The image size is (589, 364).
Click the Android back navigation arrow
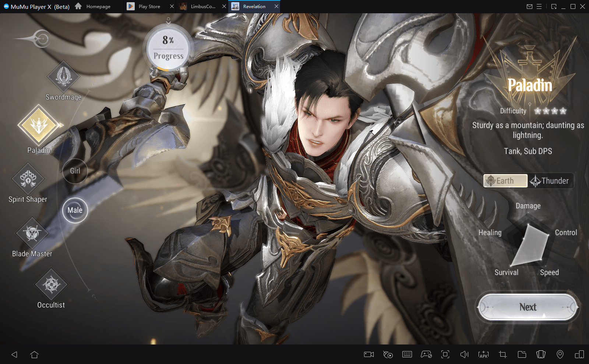14,354
